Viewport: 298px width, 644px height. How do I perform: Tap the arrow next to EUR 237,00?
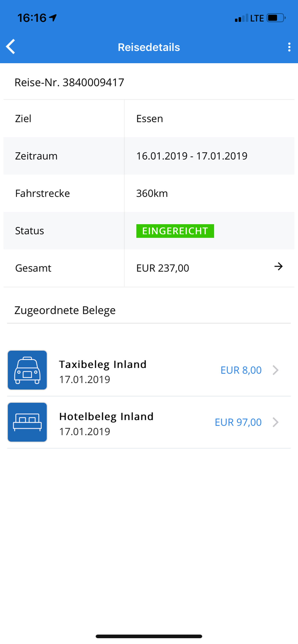click(x=278, y=266)
